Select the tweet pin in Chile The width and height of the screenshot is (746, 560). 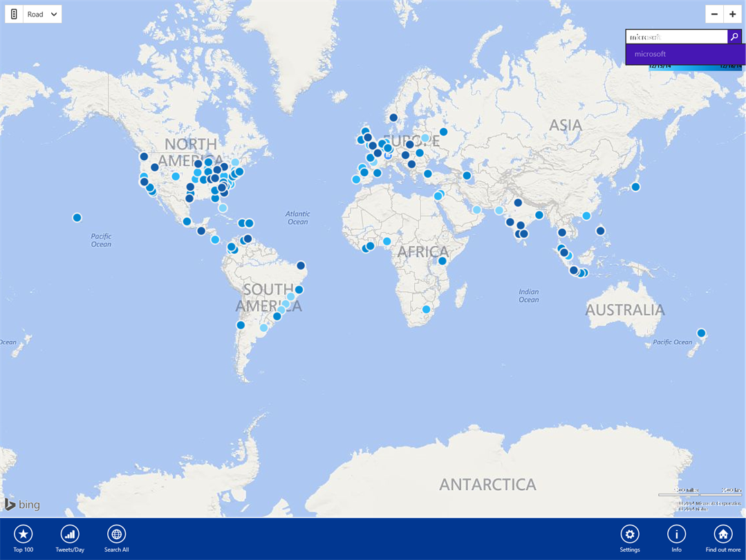[x=241, y=326]
